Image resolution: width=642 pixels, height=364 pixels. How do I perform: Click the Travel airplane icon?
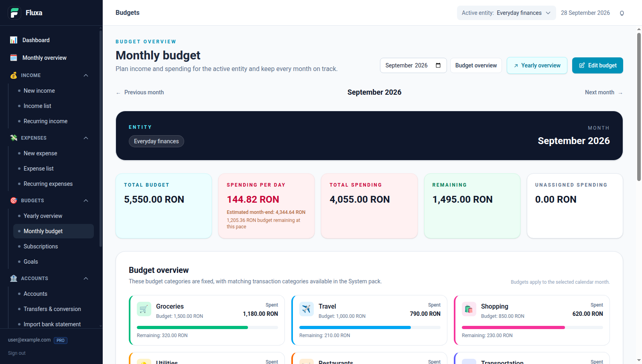tap(307, 309)
